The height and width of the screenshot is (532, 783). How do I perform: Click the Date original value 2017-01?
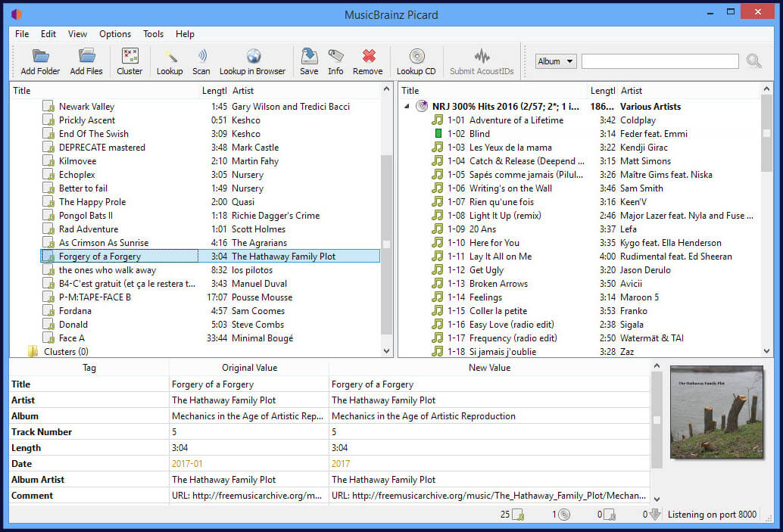(187, 464)
